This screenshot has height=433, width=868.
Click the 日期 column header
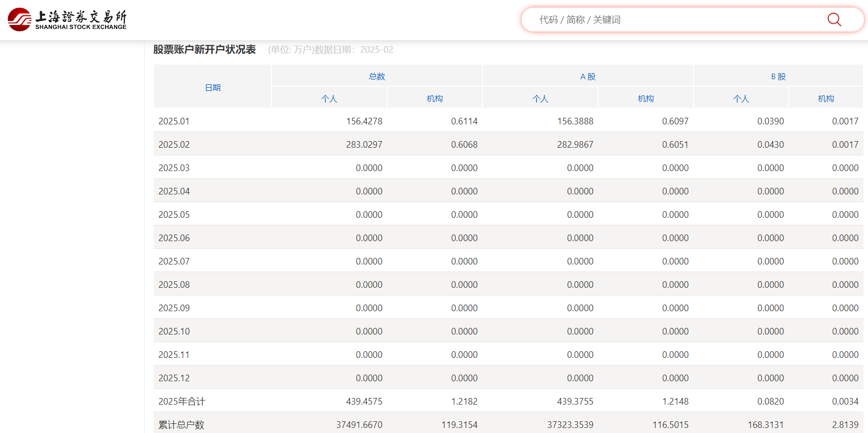point(213,88)
